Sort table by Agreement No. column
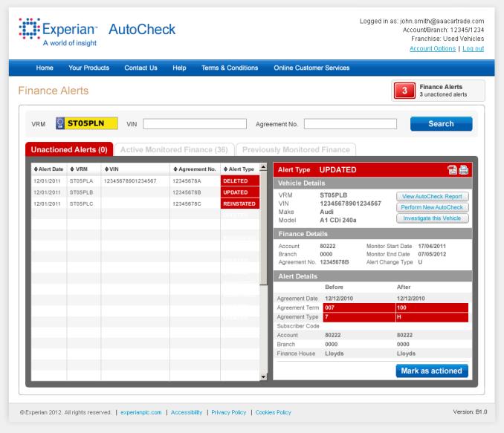This screenshot has height=433, width=504. 195,169
